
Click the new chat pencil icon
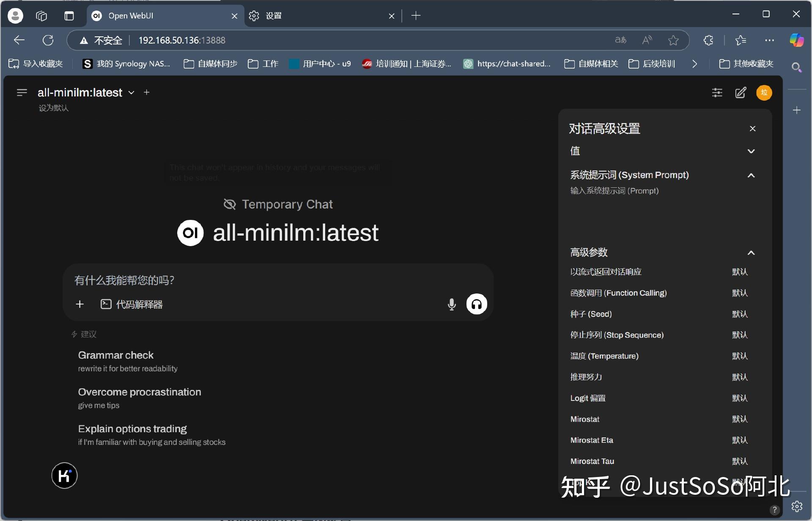[741, 93]
